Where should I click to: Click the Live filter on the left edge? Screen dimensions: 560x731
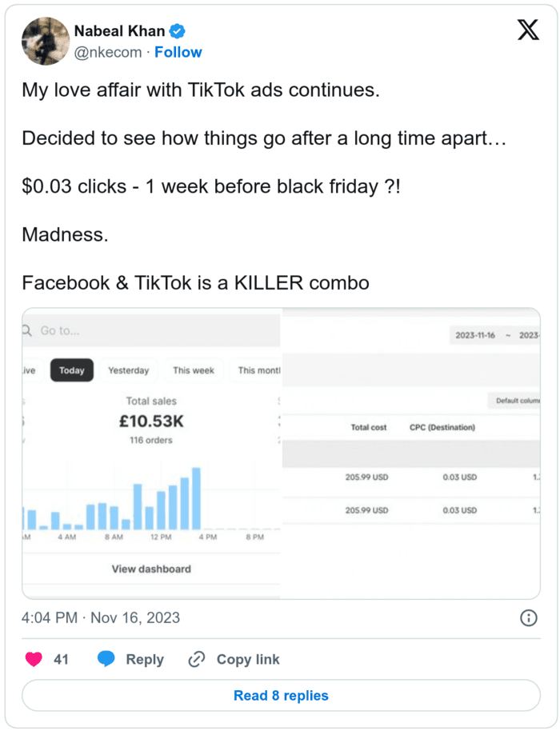(x=30, y=370)
